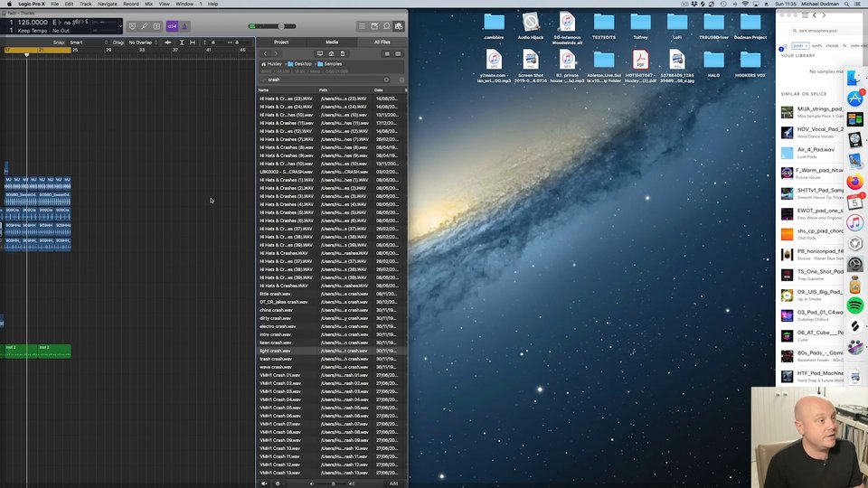Screen dimensions: 868x488
Task: Switch to the Project browser tab
Action: click(281, 42)
